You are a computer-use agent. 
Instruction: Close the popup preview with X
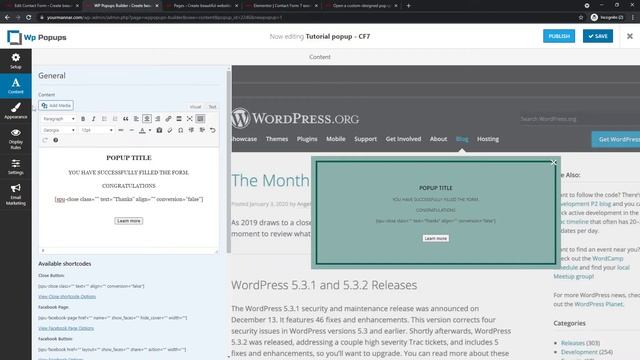553,162
